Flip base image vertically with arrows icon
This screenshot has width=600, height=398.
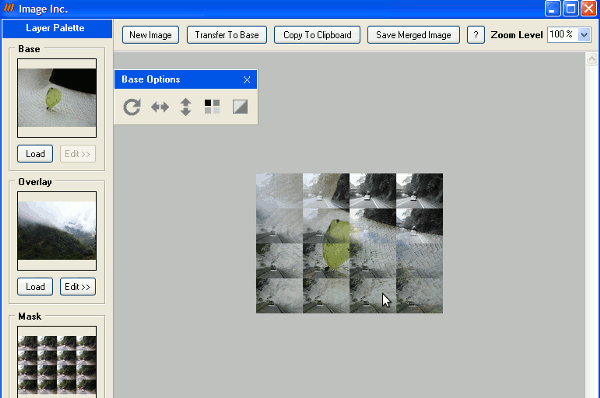(x=186, y=107)
